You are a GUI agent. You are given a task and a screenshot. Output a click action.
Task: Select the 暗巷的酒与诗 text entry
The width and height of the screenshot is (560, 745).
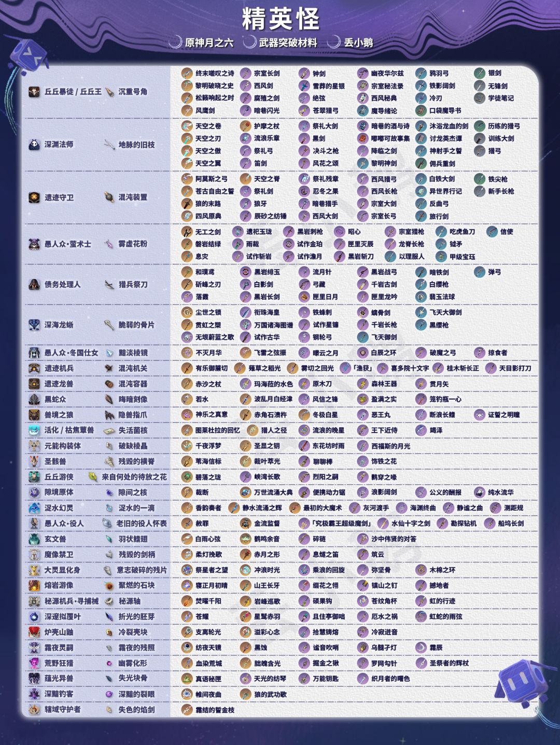(390, 126)
